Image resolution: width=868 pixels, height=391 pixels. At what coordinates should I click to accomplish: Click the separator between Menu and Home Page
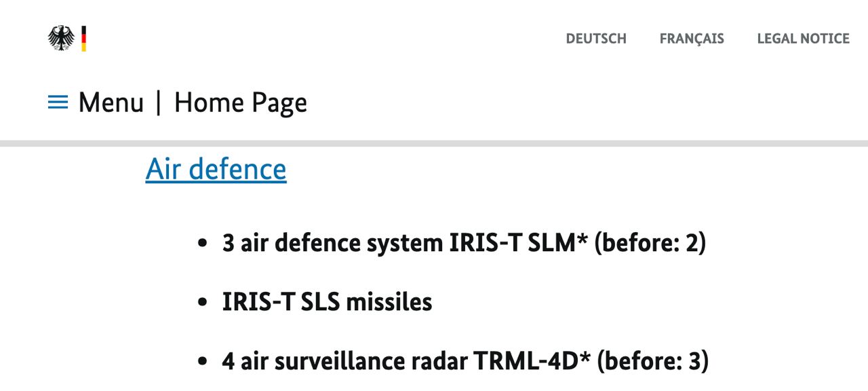pos(159,103)
